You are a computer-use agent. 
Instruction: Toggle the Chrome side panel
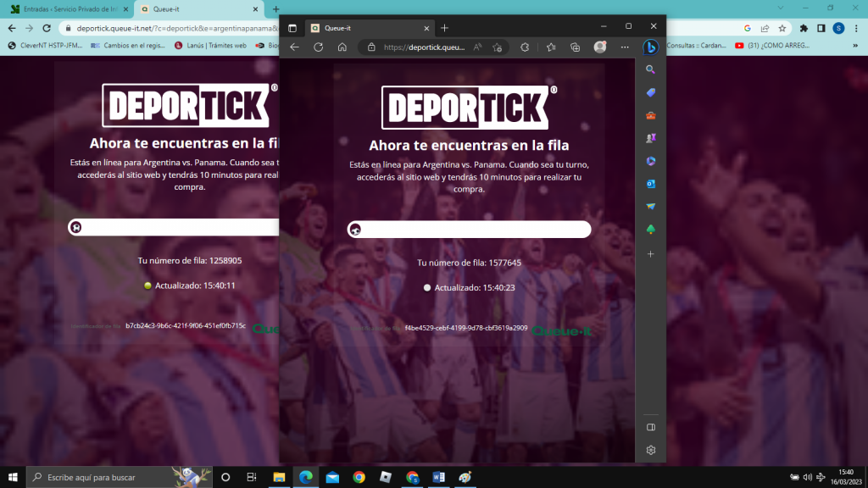[x=821, y=28]
